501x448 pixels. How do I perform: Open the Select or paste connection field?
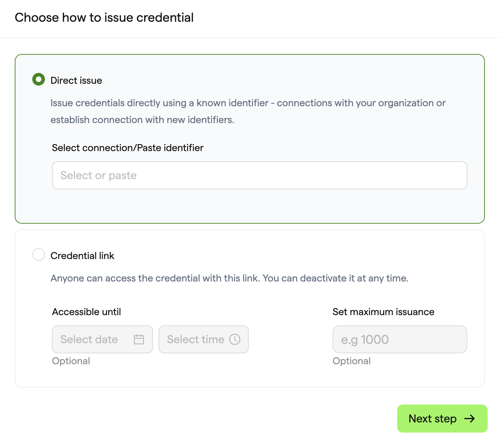pos(260,175)
